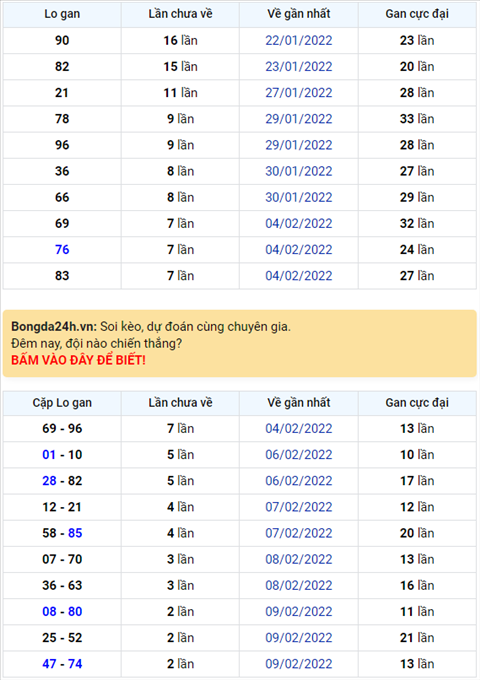The height and width of the screenshot is (680, 480).
Task: Click number 82 in Lo gan column
Action: coord(62,66)
